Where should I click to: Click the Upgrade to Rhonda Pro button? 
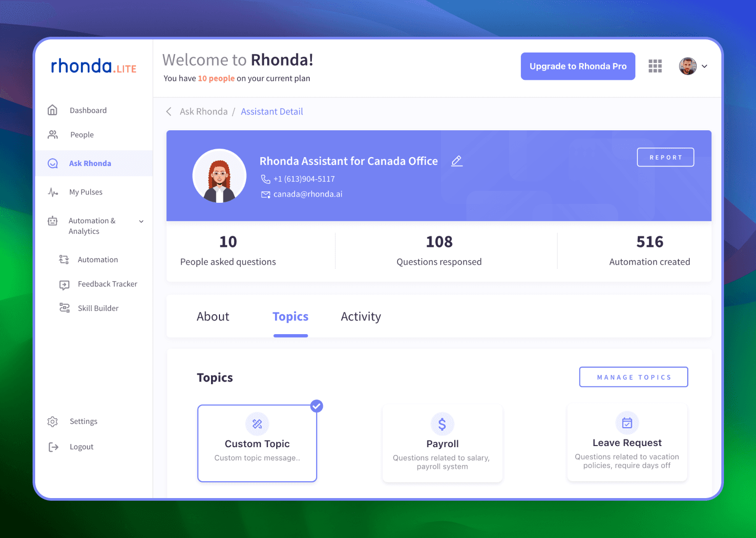(577, 66)
